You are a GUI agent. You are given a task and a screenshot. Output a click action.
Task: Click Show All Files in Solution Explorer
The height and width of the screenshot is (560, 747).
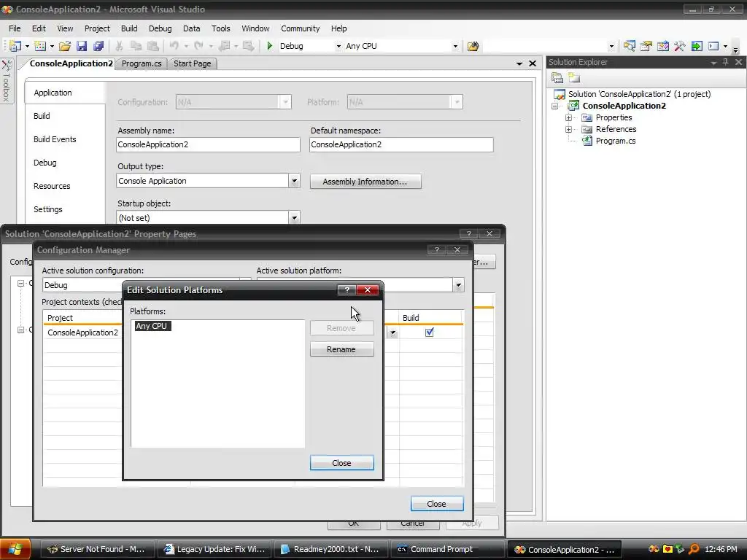tap(574, 77)
